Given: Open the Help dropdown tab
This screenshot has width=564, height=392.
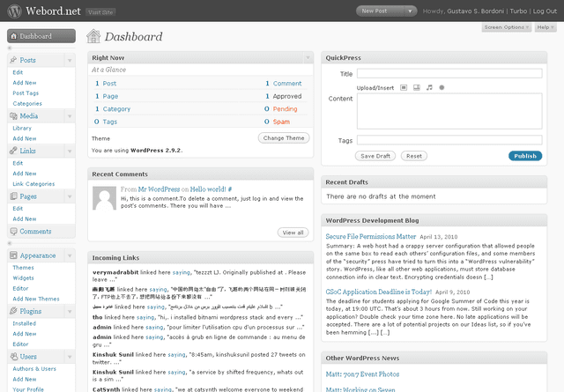Looking at the screenshot, I should click(x=545, y=28).
